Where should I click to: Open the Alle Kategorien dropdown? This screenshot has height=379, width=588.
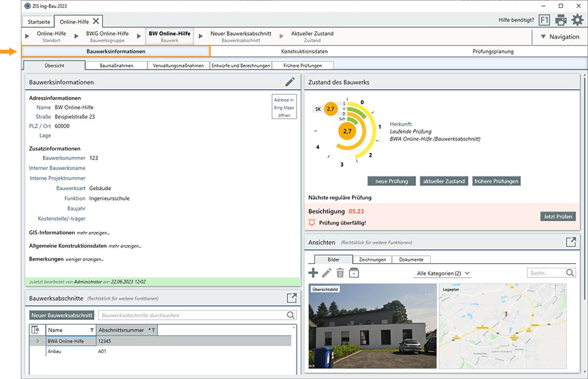tap(442, 274)
